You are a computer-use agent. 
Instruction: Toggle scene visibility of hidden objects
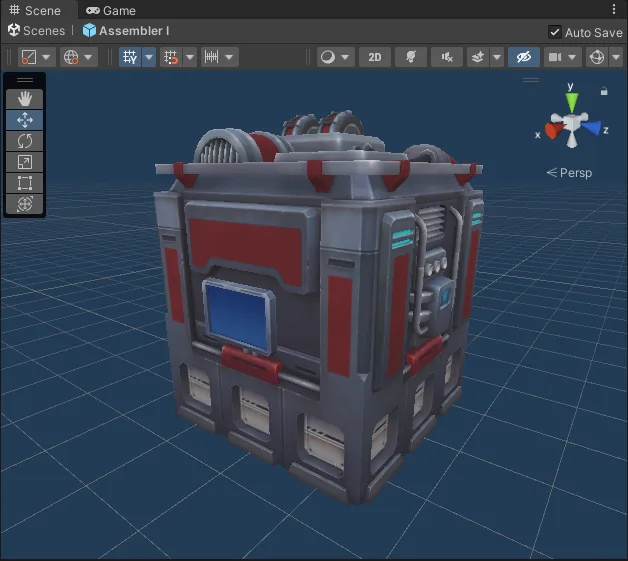pyautogui.click(x=523, y=57)
